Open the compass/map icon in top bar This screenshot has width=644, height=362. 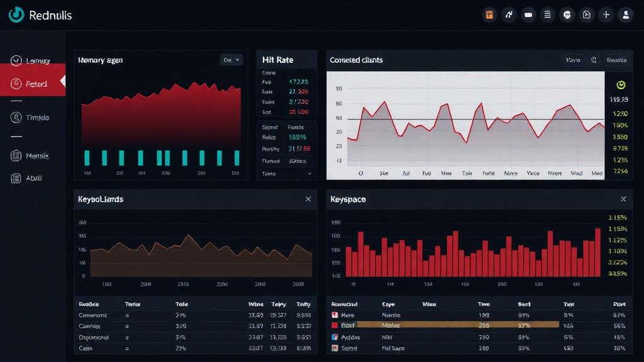(586, 14)
